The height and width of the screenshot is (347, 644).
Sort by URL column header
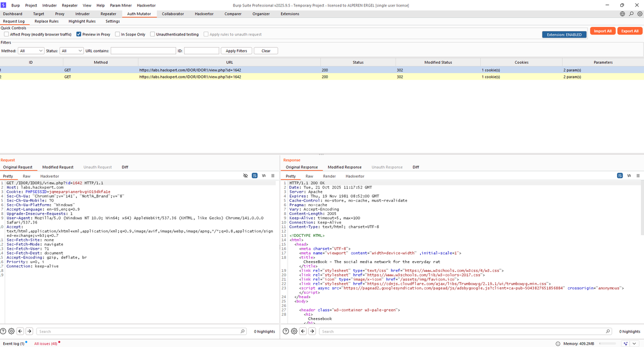pos(230,62)
